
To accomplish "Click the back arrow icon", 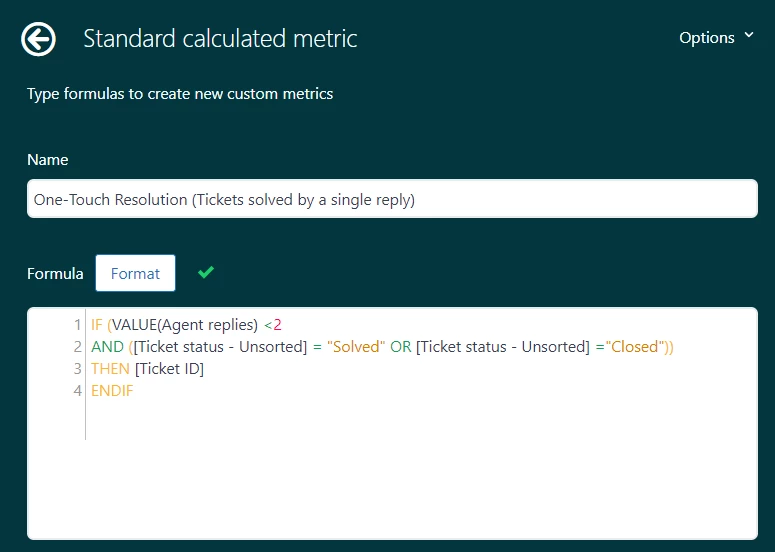I will (x=39, y=39).
